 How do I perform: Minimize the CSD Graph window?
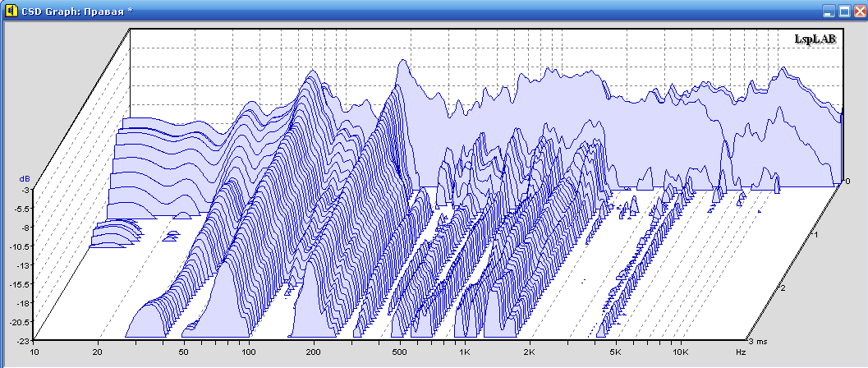(829, 11)
